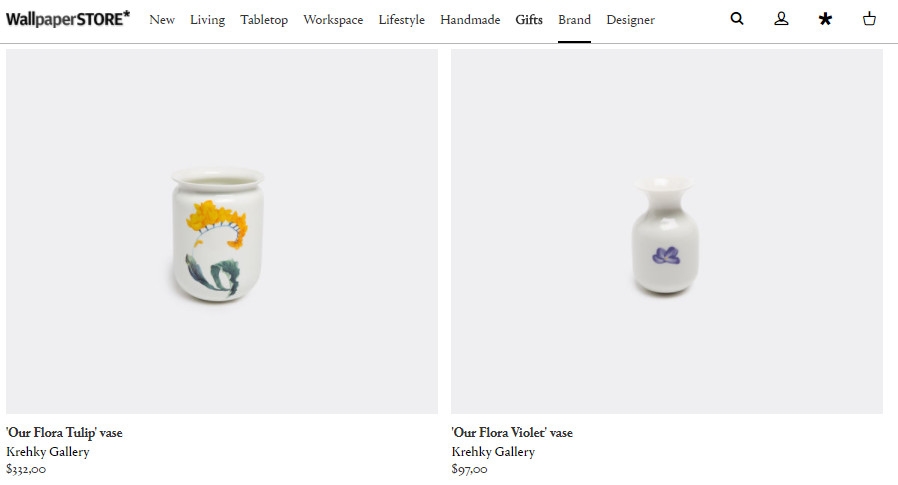Open the Workspace category
898x485 pixels.
coord(333,19)
